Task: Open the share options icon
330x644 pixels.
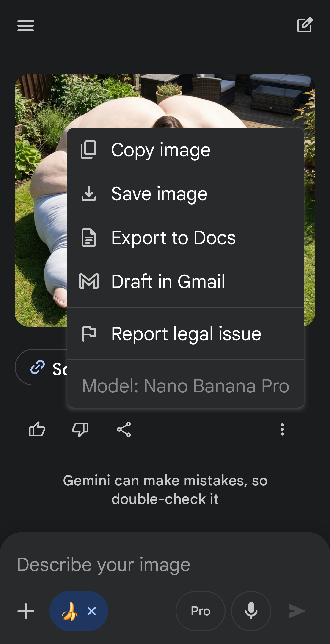Action: point(124,429)
